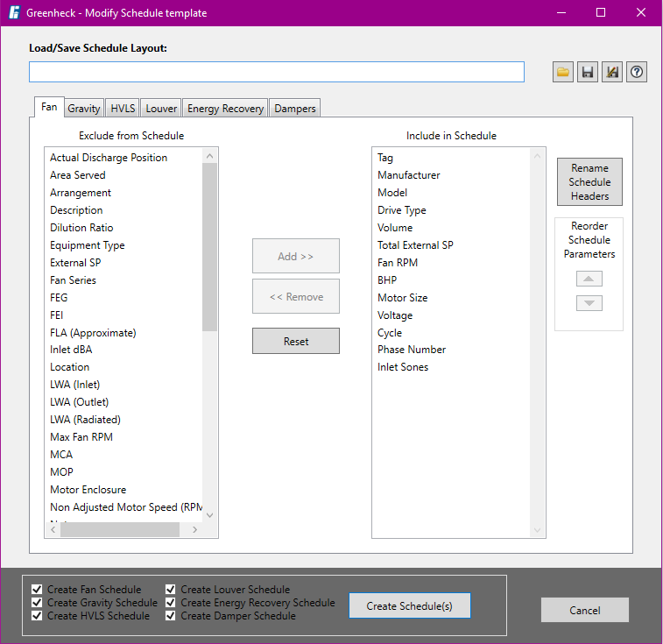The width and height of the screenshot is (663, 644).
Task: Click the Load/Save Schedule Layout text field
Action: tap(277, 72)
